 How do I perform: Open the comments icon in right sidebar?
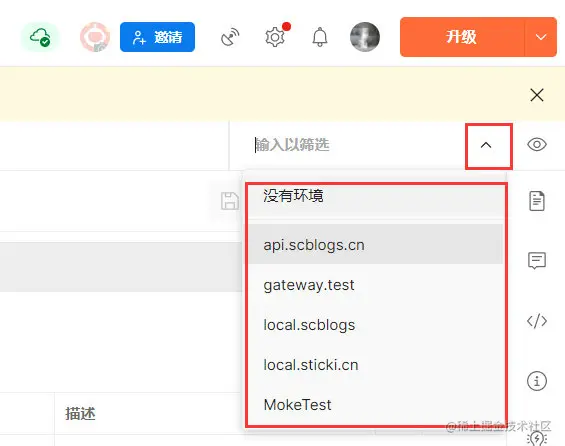pyautogui.click(x=537, y=260)
